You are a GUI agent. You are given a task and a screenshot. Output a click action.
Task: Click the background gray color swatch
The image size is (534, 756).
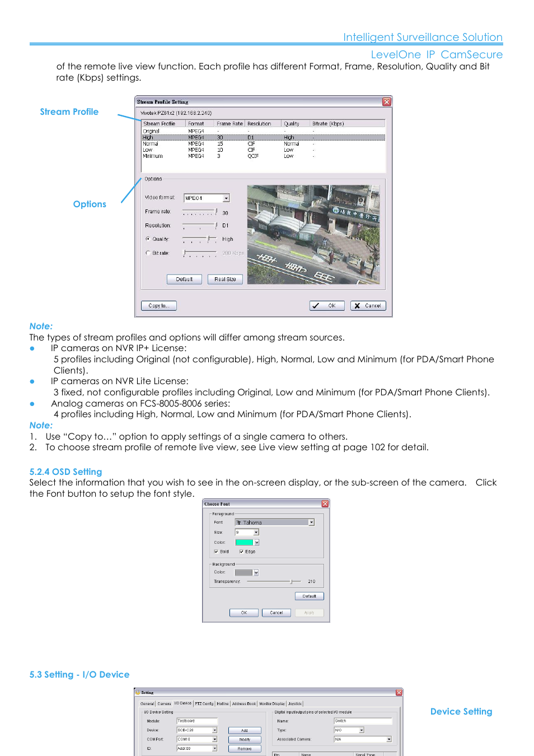coord(243,573)
